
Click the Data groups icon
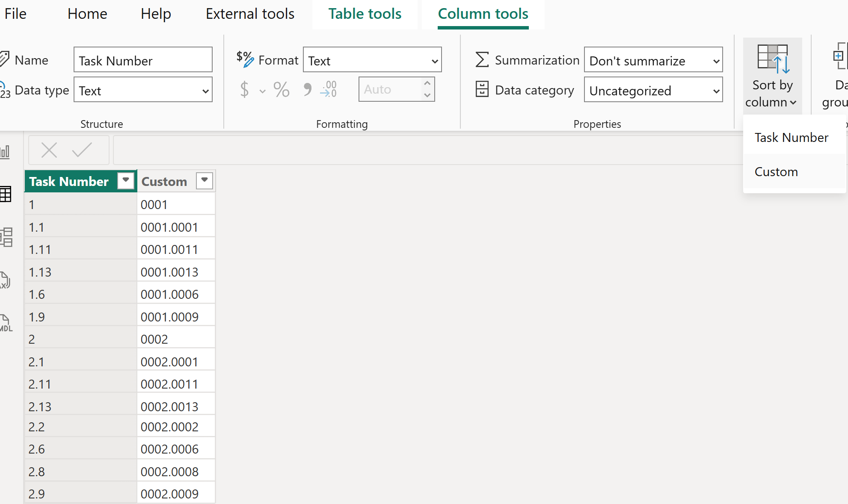pos(840,56)
